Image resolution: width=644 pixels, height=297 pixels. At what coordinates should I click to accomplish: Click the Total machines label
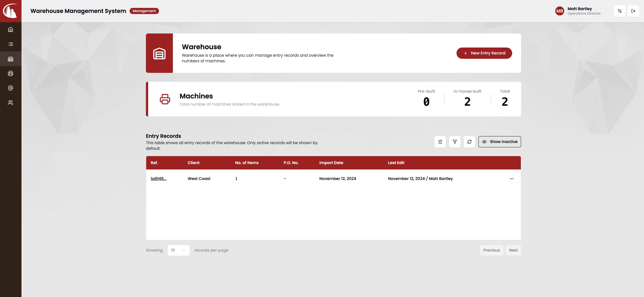coord(505,91)
